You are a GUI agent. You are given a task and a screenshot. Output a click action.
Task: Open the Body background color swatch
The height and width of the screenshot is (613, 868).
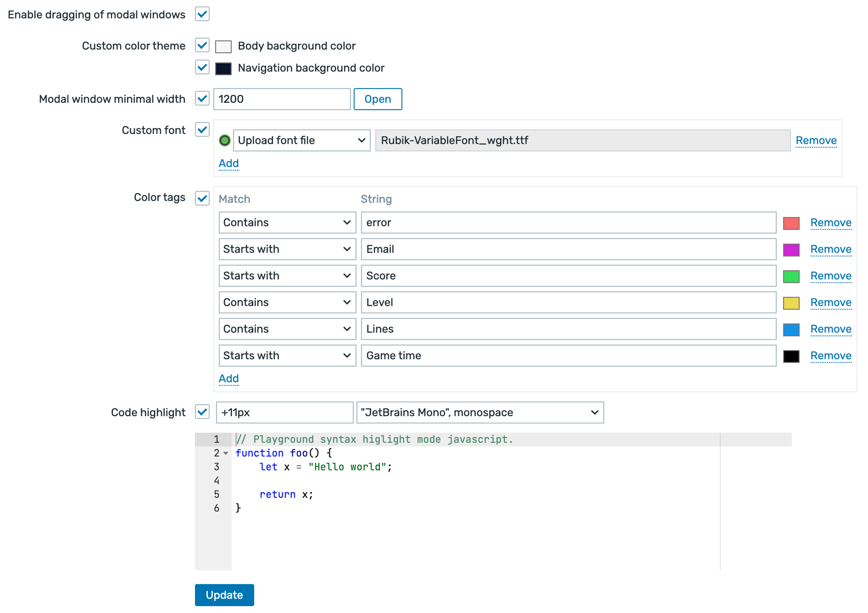(223, 46)
